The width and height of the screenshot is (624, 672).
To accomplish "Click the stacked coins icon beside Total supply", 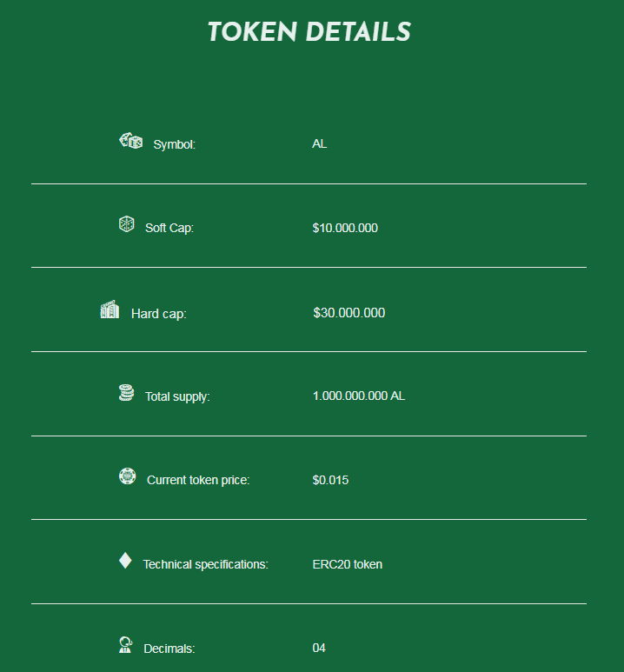I will 127,393.
